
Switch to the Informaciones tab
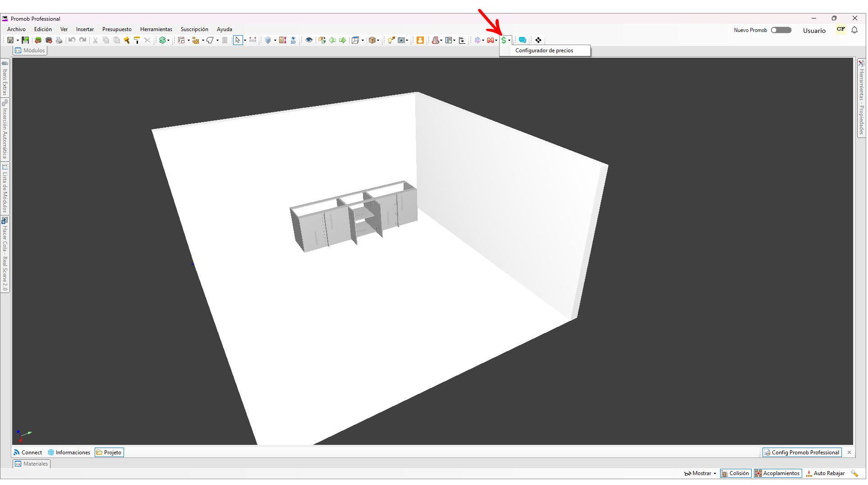click(x=69, y=453)
